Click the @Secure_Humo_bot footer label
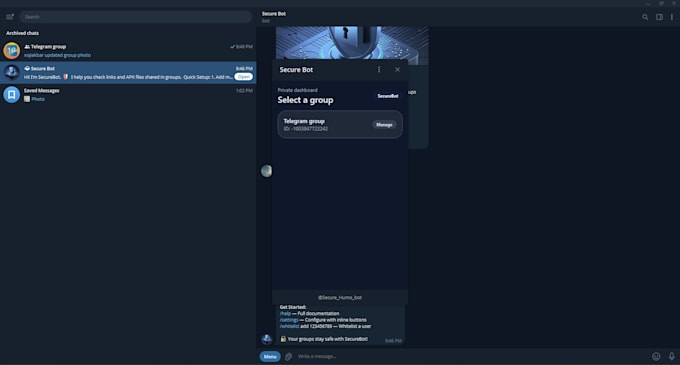Screen dimensions: 680x365 (340, 297)
